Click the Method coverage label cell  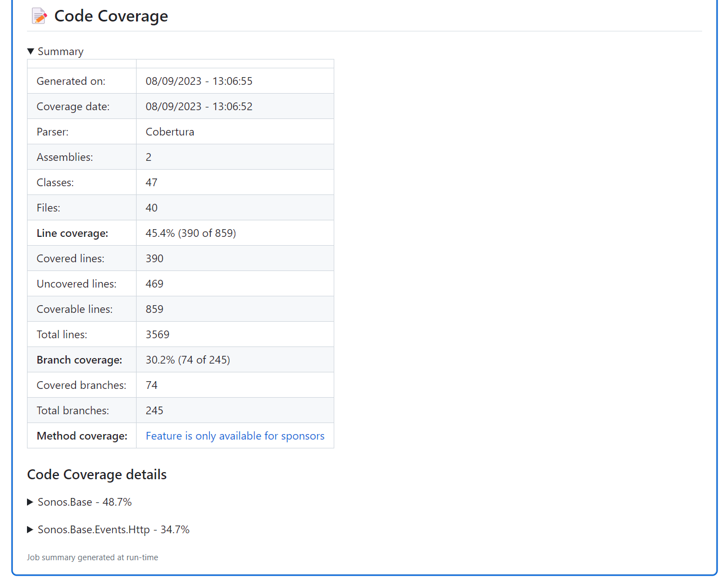(x=82, y=436)
